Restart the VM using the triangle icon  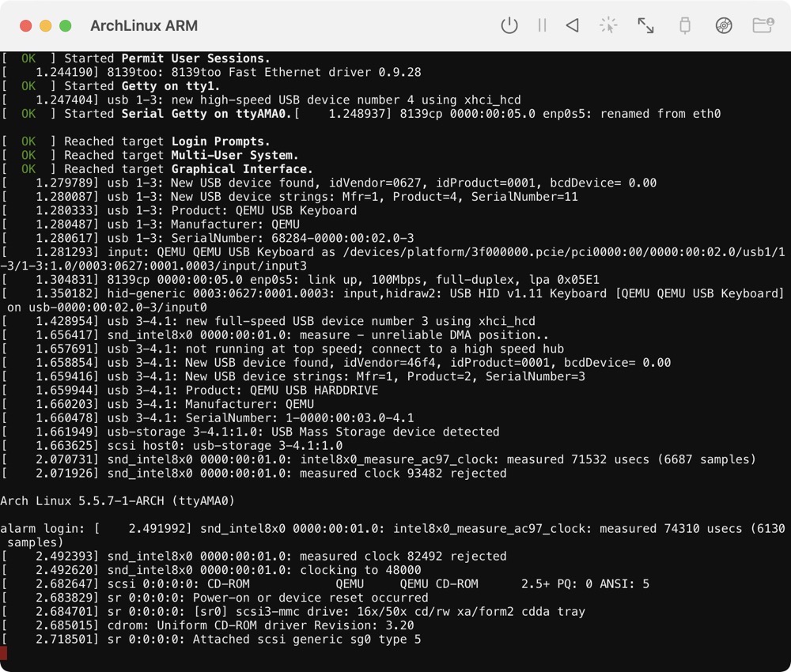572,25
